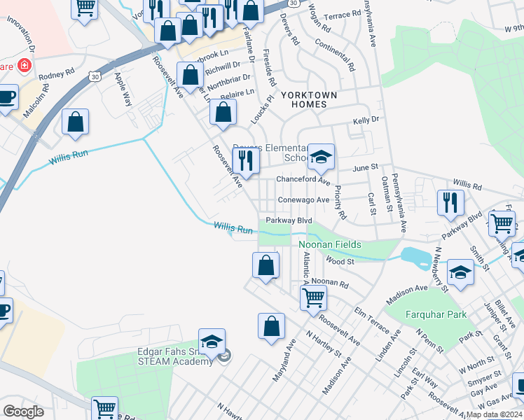Viewport: 524px width, 420px height.
Task: Select the June St label
Action: pyautogui.click(x=365, y=167)
